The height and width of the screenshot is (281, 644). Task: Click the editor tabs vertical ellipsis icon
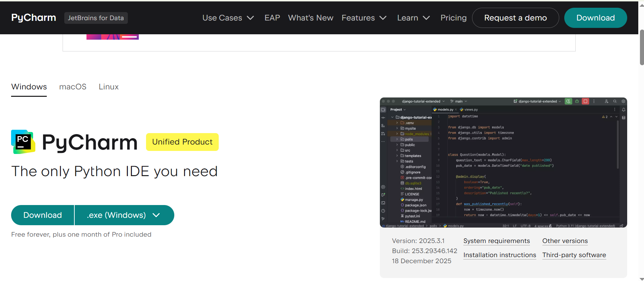pyautogui.click(x=615, y=110)
